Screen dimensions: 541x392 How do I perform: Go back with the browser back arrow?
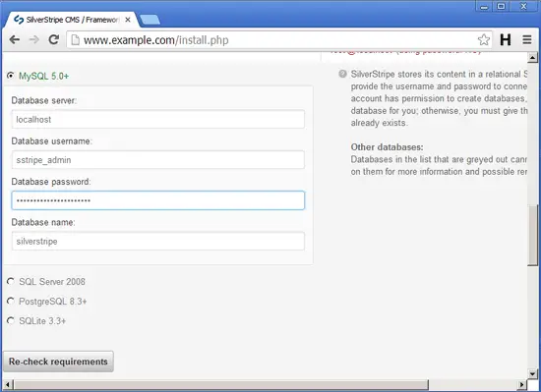point(15,39)
